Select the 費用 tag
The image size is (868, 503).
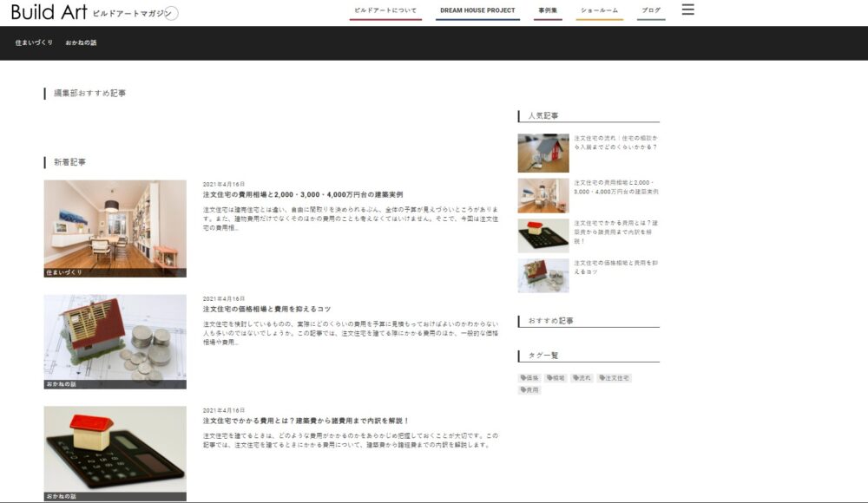click(530, 390)
